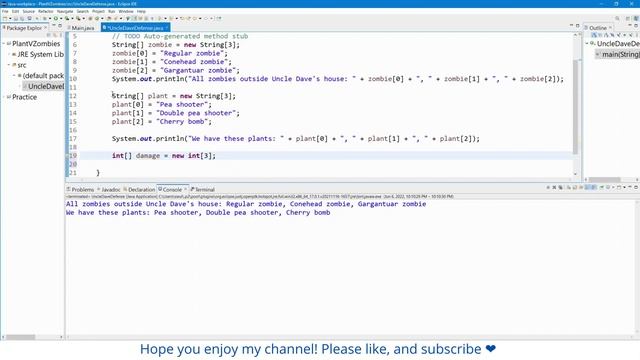Switch to the Problems tab
640x360 pixels.
81,189
